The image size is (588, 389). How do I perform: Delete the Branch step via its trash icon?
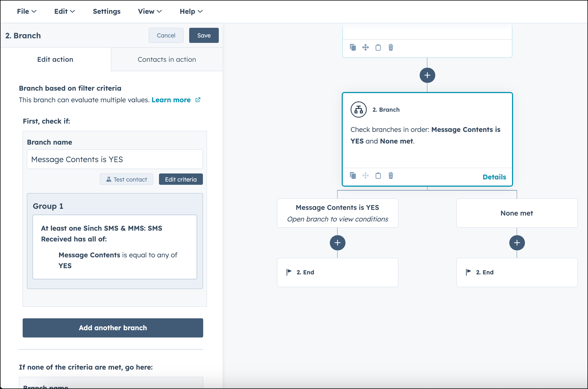click(391, 176)
